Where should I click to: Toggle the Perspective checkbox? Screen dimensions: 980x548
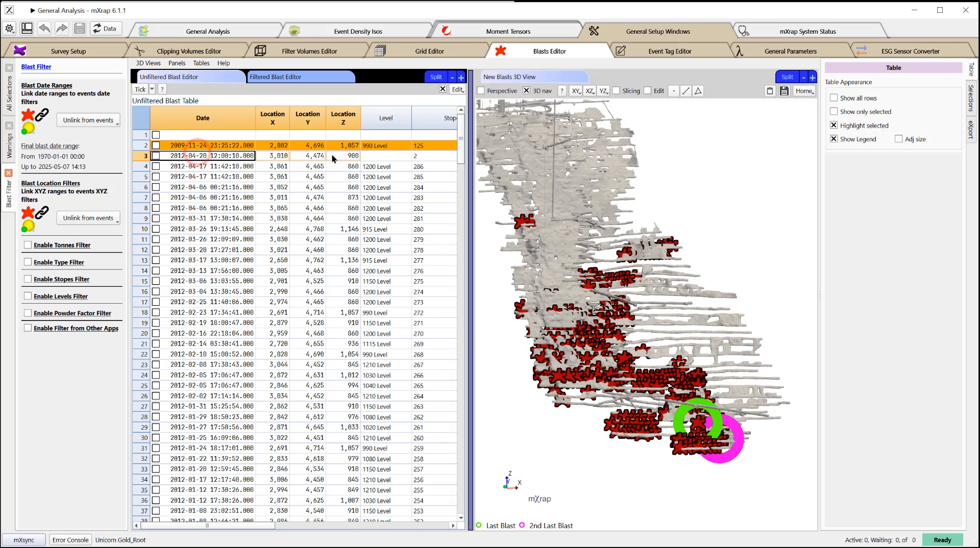click(480, 91)
